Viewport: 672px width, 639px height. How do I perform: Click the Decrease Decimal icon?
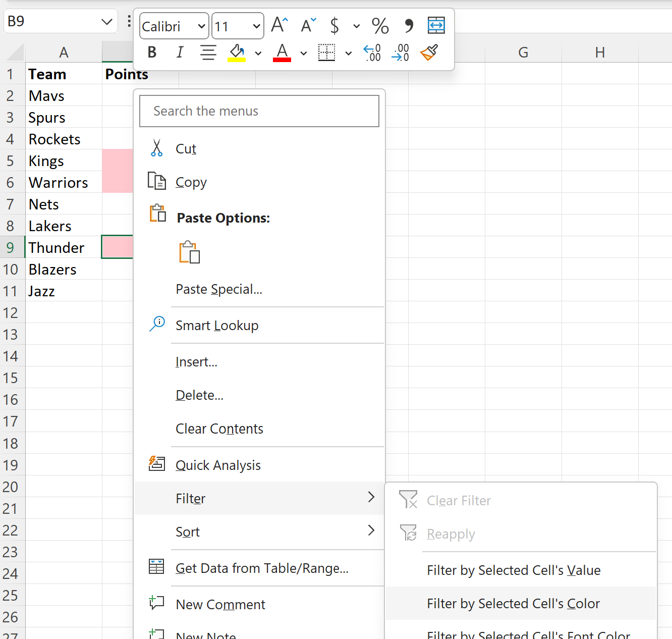400,52
